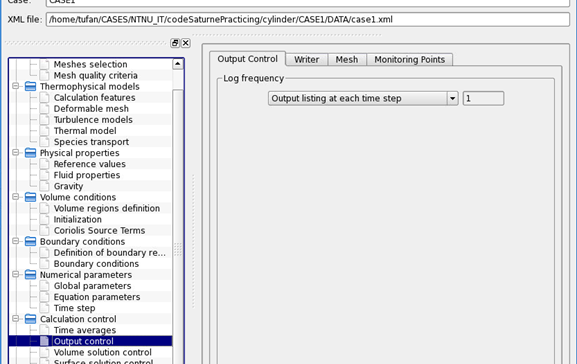
Task: Switch to the Writer tab
Action: tap(307, 60)
